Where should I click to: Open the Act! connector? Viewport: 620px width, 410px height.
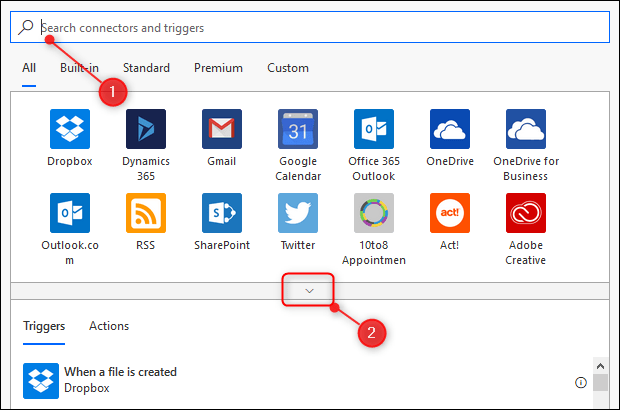coord(450,213)
